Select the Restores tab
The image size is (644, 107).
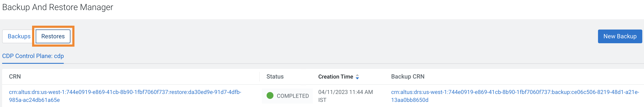53,36
